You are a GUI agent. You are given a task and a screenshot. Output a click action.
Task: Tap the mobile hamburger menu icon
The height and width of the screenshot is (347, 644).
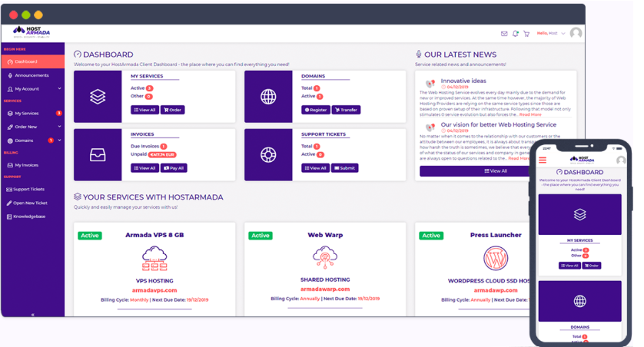click(x=543, y=160)
